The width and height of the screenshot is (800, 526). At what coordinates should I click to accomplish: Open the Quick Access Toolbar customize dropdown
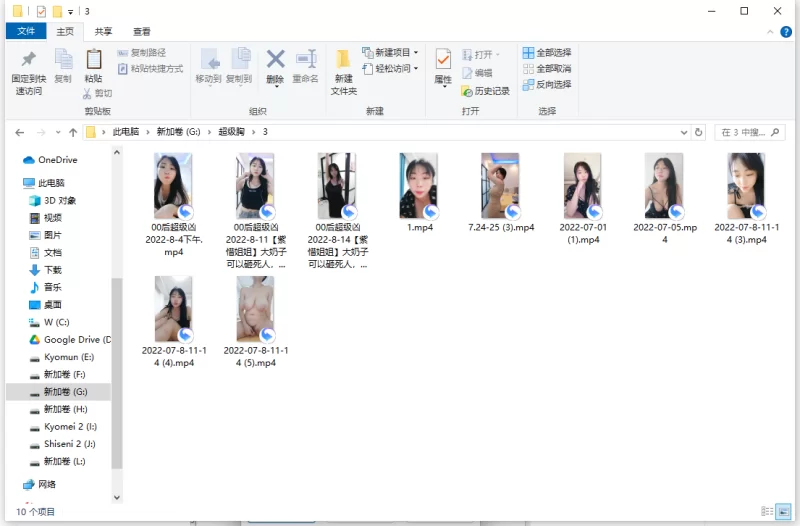point(70,12)
